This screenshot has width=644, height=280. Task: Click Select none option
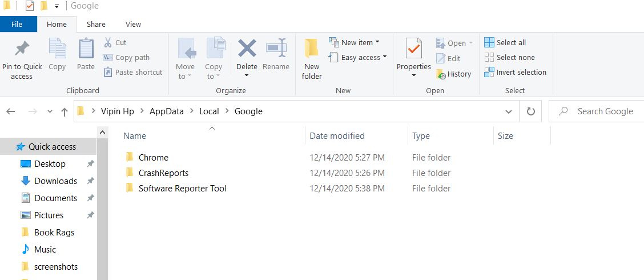pyautogui.click(x=510, y=58)
